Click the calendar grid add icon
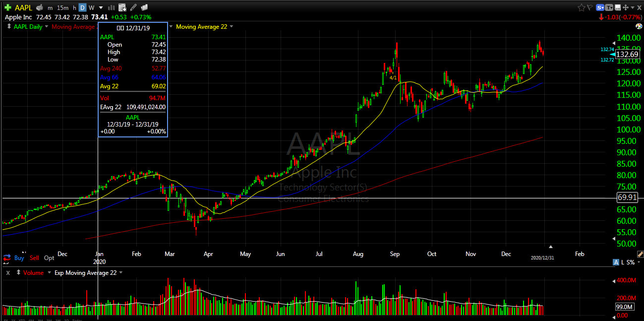 122,7
